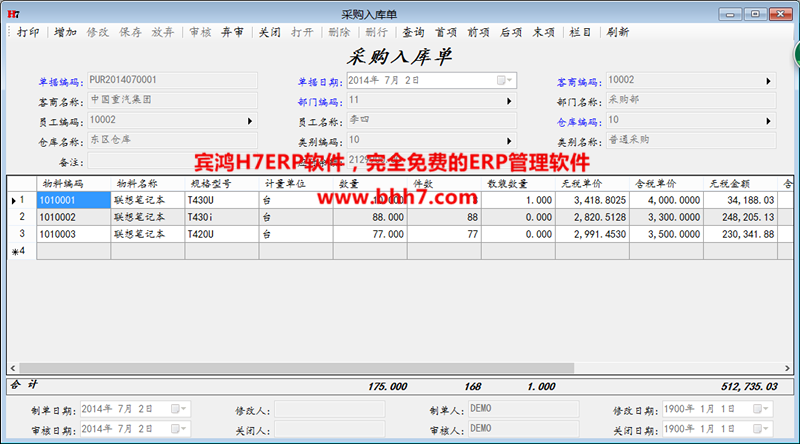Click the 物料编码 column header
800x444 pixels.
73,184
